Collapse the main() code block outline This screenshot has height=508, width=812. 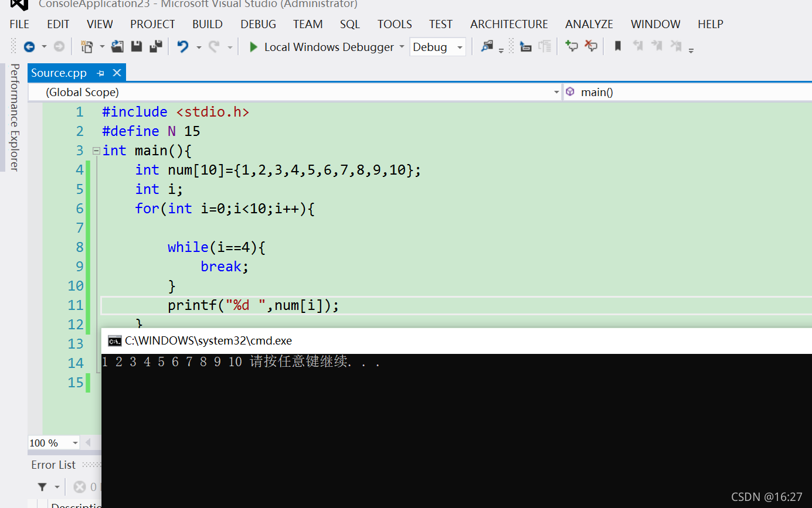click(96, 151)
